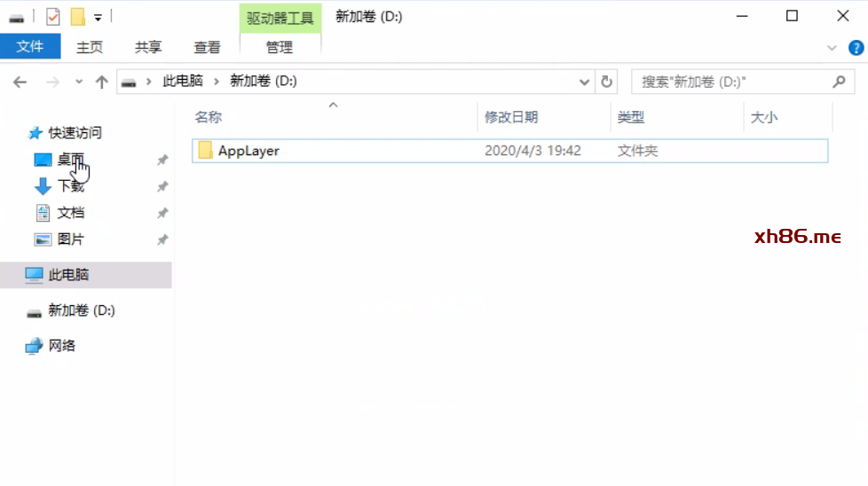
Task: Expand the address bar history dropdown
Action: click(584, 82)
